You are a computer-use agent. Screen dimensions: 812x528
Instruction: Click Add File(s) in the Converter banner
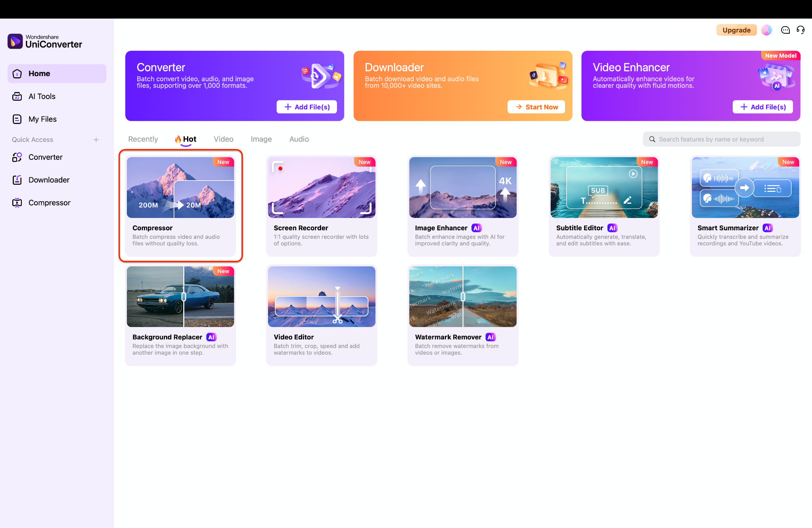point(306,107)
